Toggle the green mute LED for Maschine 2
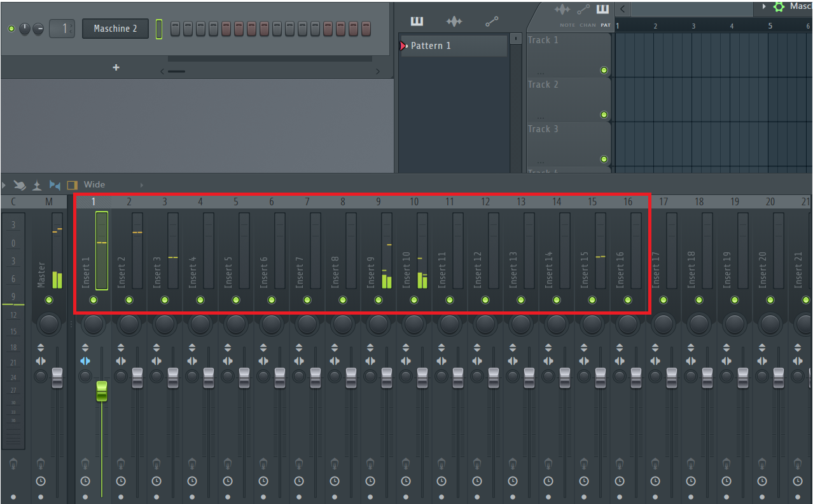The height and width of the screenshot is (504, 813). point(10,29)
